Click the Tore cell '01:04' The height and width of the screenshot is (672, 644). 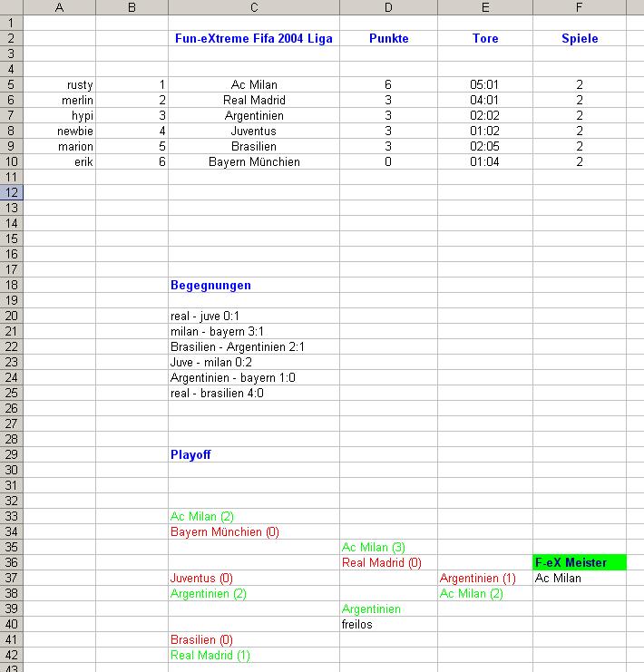click(485, 161)
